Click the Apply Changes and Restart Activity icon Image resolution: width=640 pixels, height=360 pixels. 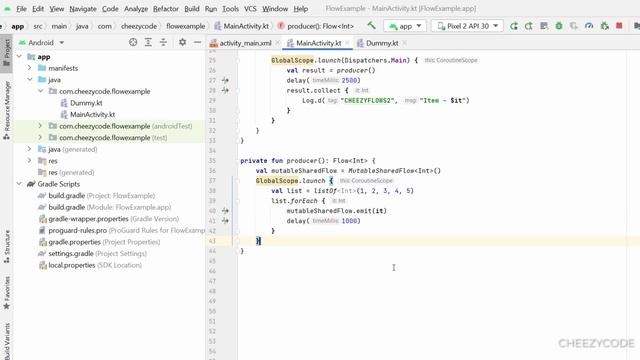(529, 26)
